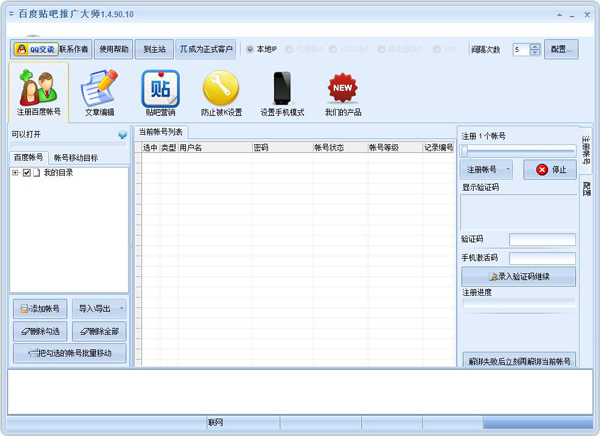Click the 间隔次数 number field
This screenshot has height=436, width=600.
click(x=521, y=49)
